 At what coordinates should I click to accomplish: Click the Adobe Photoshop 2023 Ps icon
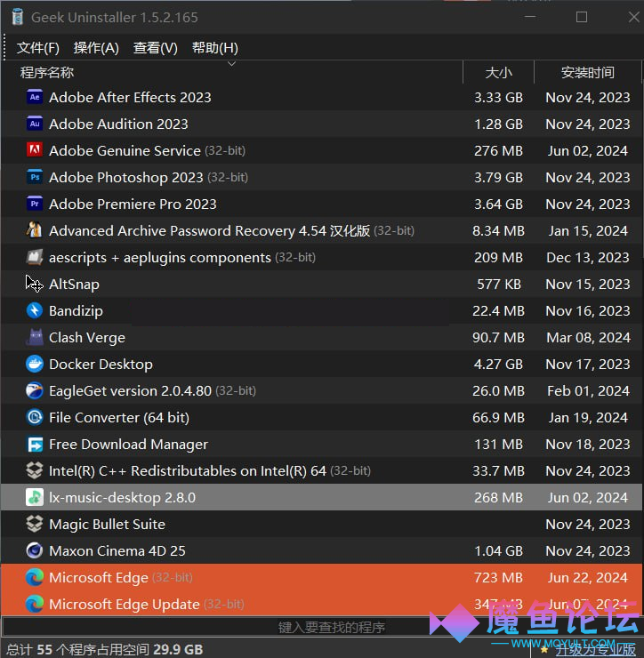35,177
